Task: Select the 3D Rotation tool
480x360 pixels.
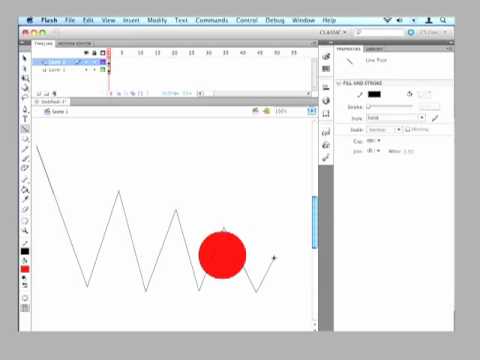Action: (x=25, y=88)
